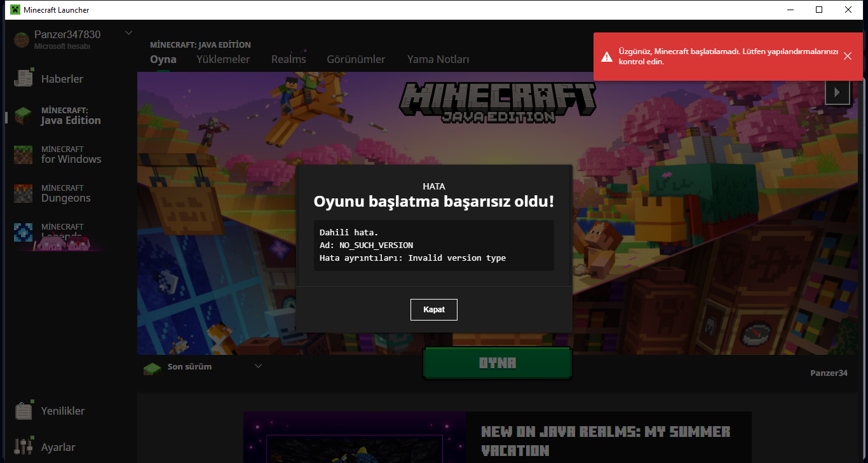Viewport: 868px width, 463px height.
Task: Dismiss the red error notification with X
Action: point(848,56)
